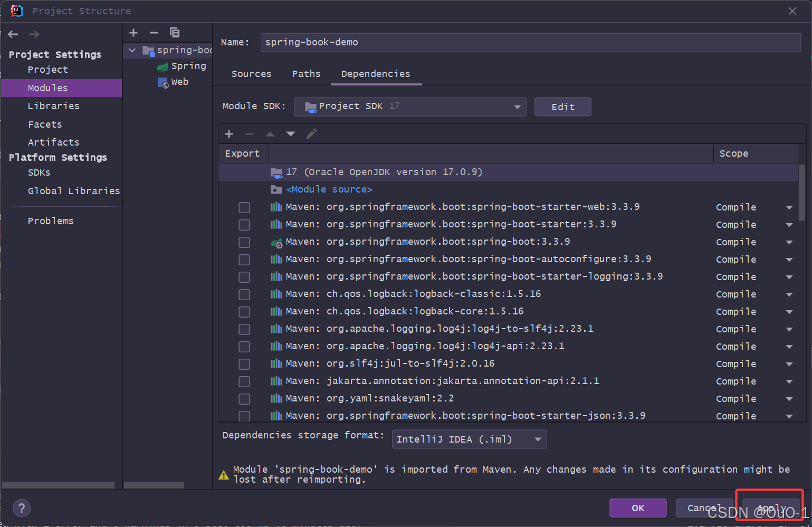The width and height of the screenshot is (812, 527).
Task: Add a new module with plus icon
Action: tap(133, 33)
